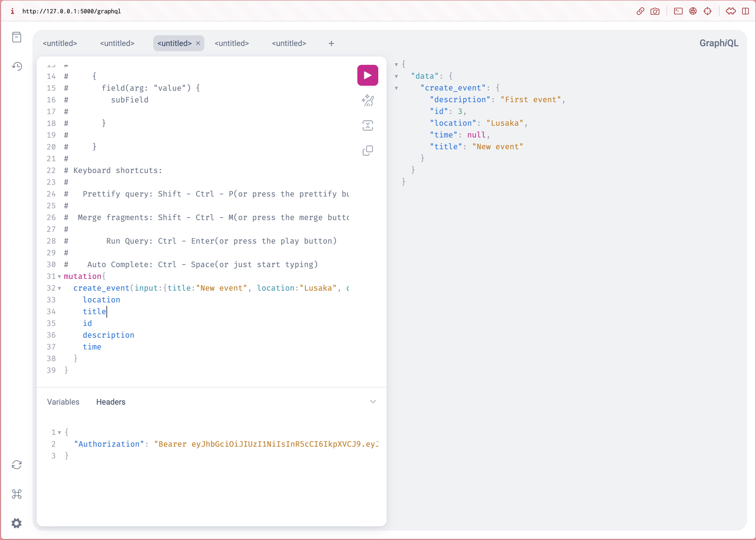The image size is (756, 540).
Task: Toggle the split panel layout icon
Action: tap(745, 11)
